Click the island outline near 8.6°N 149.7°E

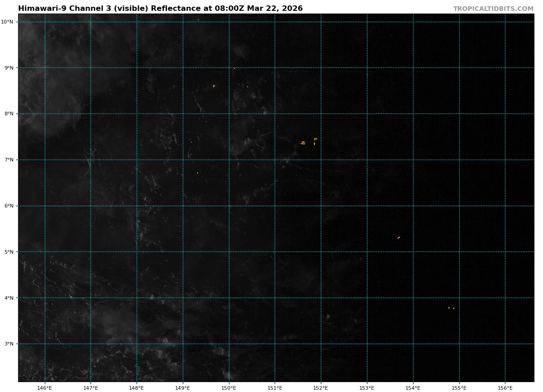click(214, 86)
